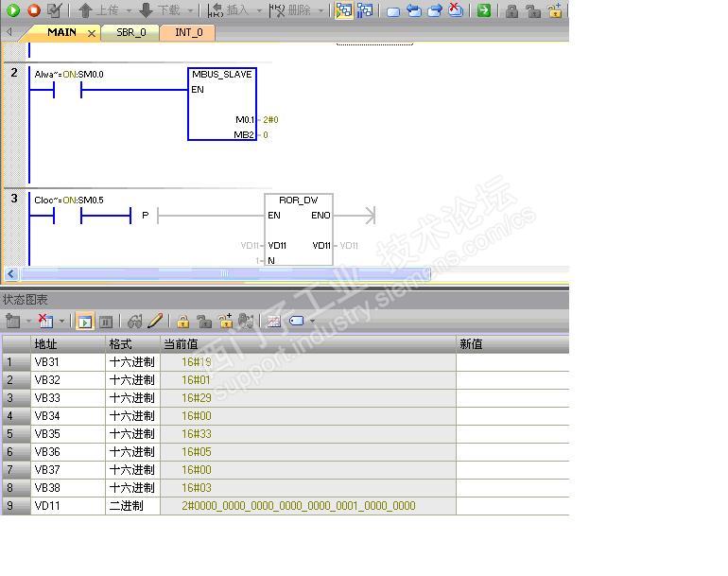728x576 pixels.
Task: Toggle the trend view chart icon
Action: pos(273,321)
